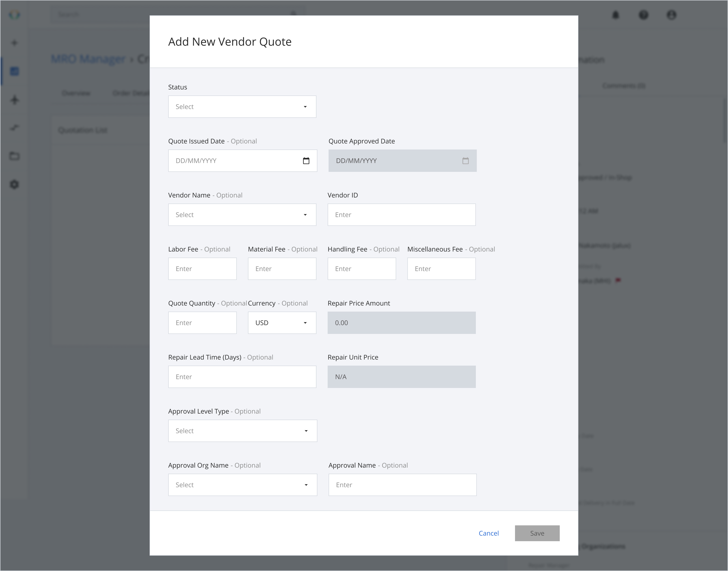Open the MRO Manager breadcrumb link
This screenshot has height=571, width=728.
point(88,59)
